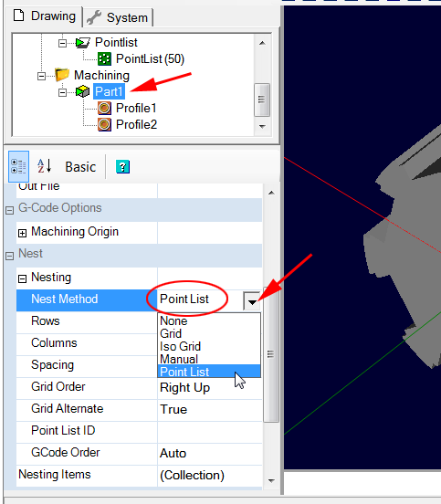
Task: Expand the Machining Origin property
Action: pyautogui.click(x=22, y=233)
